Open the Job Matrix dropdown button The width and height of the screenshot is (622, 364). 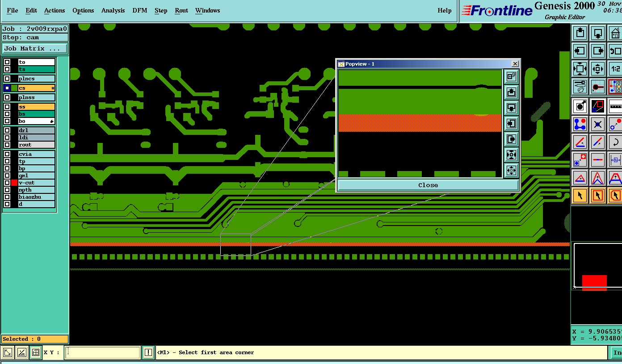pos(35,48)
